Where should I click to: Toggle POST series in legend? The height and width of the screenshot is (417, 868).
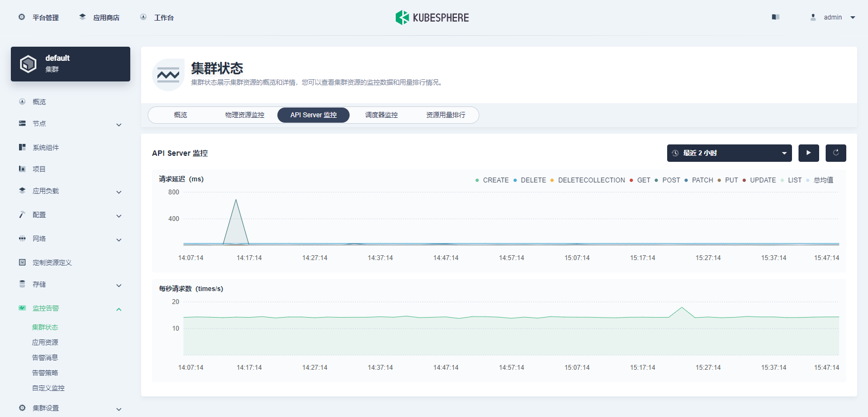[x=667, y=180]
